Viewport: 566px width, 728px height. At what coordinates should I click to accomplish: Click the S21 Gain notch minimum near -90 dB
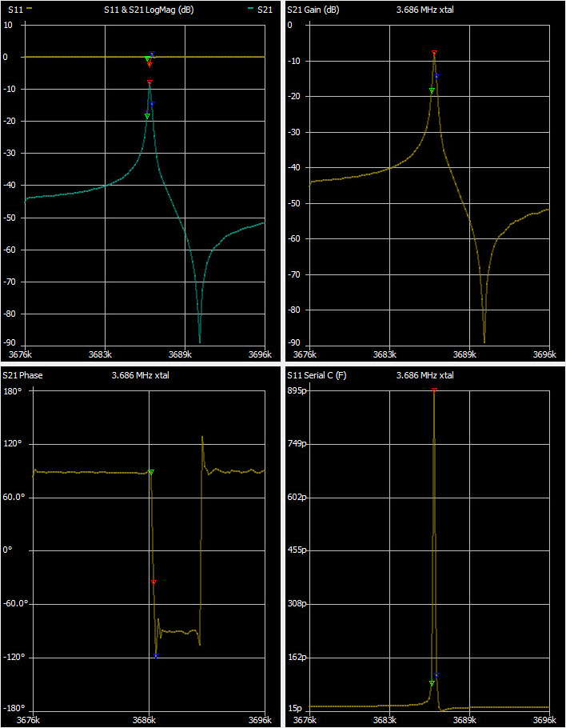coord(484,342)
